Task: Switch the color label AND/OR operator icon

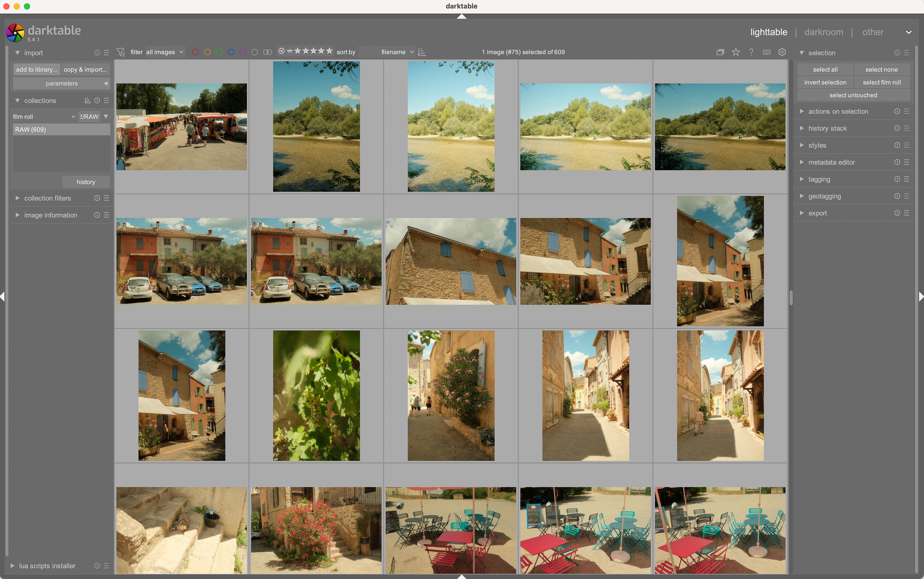Action: point(268,52)
